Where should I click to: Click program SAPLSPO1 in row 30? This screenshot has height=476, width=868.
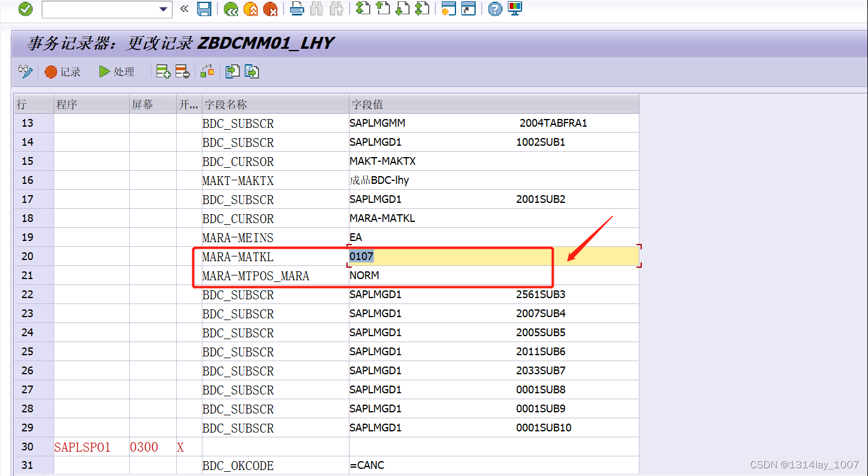[x=82, y=447]
